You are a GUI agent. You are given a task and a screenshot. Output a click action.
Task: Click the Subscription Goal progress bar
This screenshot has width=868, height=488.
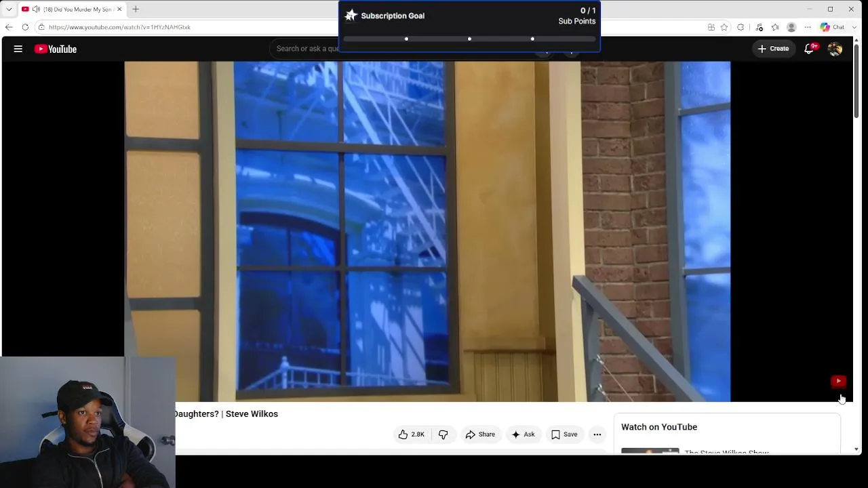point(469,39)
